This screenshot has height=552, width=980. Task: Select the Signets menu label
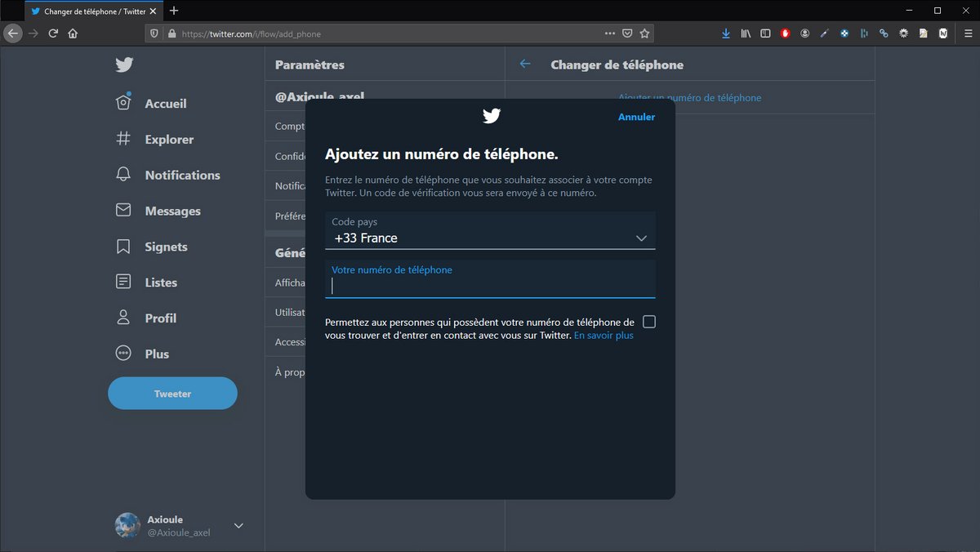166,247
